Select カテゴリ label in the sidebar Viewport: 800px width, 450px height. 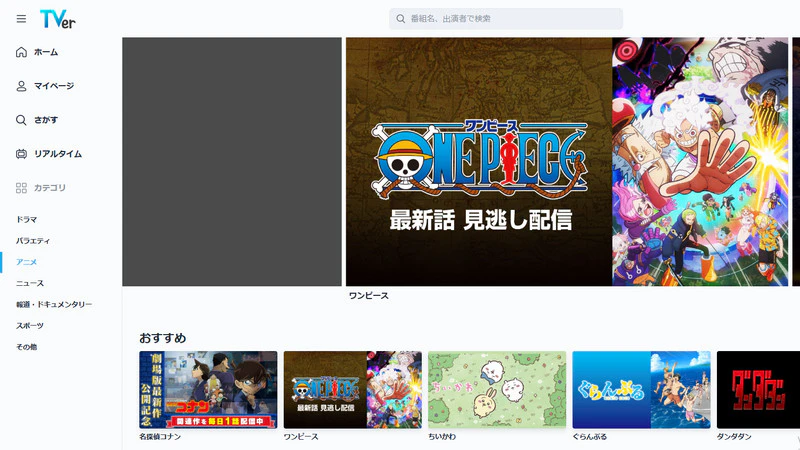(49, 188)
